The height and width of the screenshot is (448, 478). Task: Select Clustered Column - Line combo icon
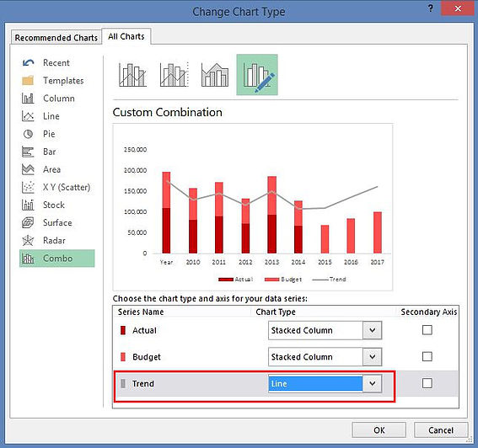click(x=132, y=75)
